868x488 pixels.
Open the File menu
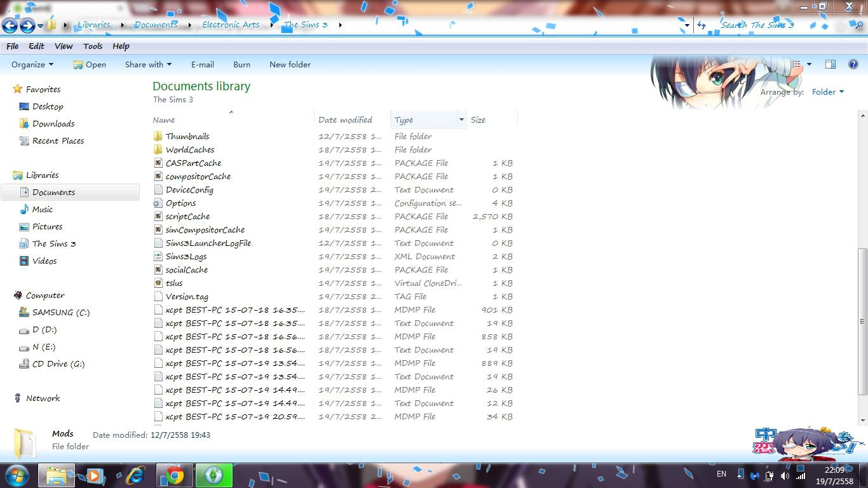click(x=12, y=46)
